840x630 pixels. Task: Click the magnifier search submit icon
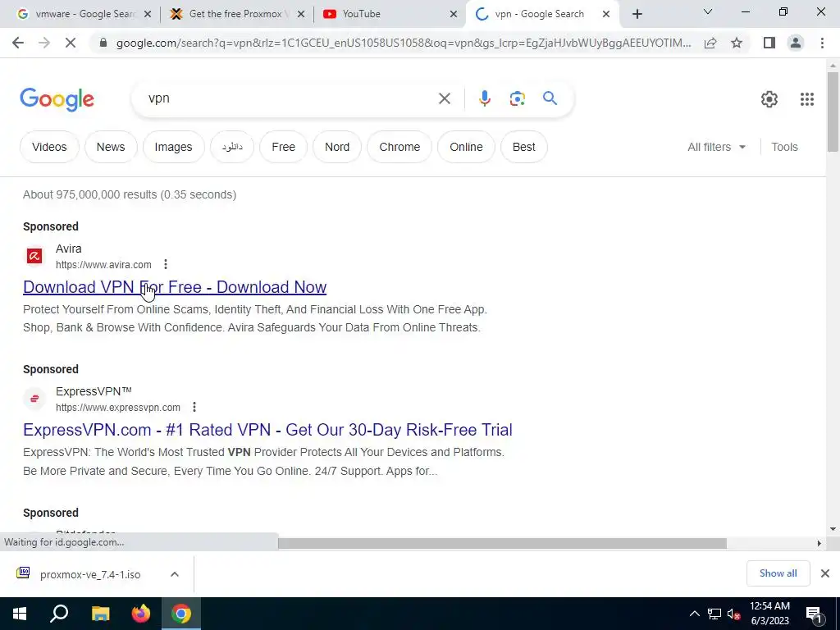coord(550,98)
